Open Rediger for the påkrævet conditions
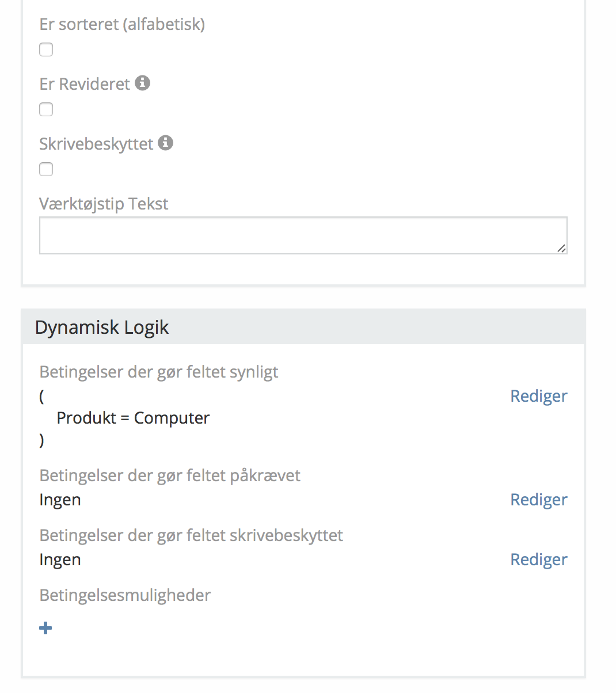Image resolution: width=616 pixels, height=693 pixels. [x=538, y=500]
